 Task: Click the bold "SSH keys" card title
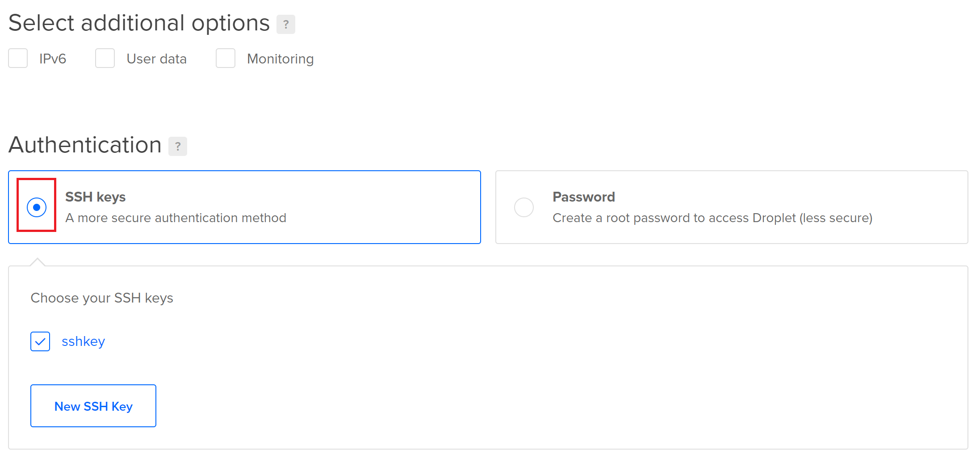[95, 197]
